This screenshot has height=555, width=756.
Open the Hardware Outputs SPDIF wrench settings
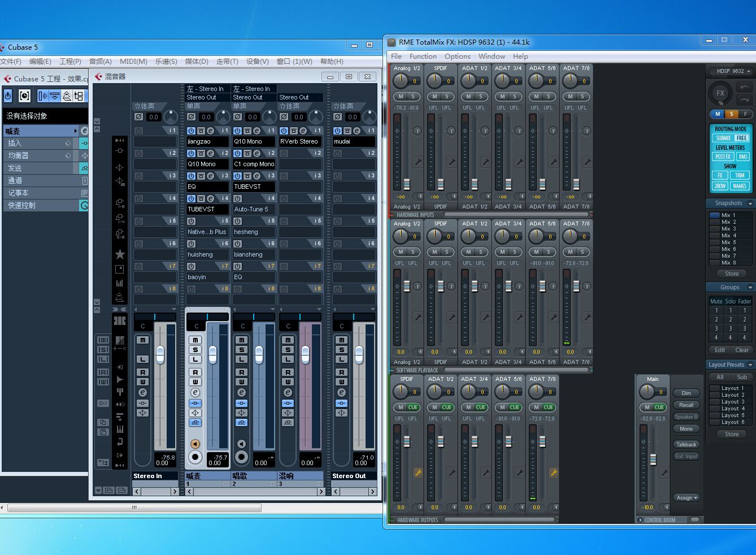(x=418, y=472)
